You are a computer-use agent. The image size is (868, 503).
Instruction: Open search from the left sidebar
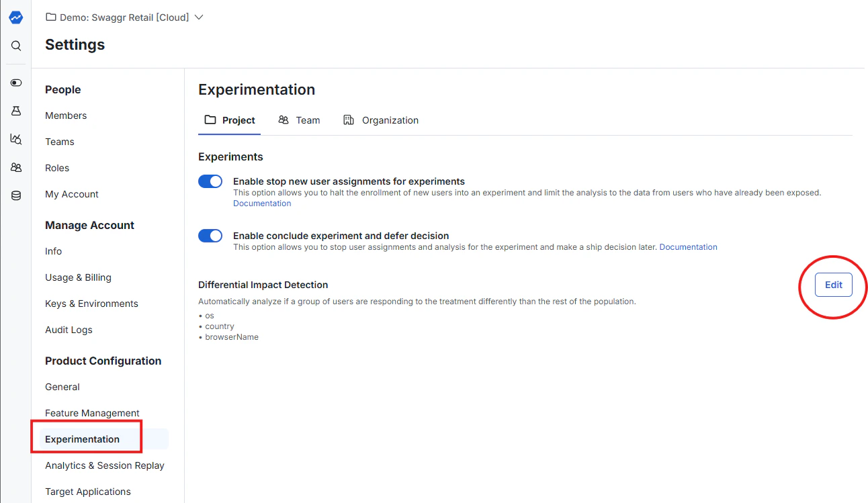(15, 46)
